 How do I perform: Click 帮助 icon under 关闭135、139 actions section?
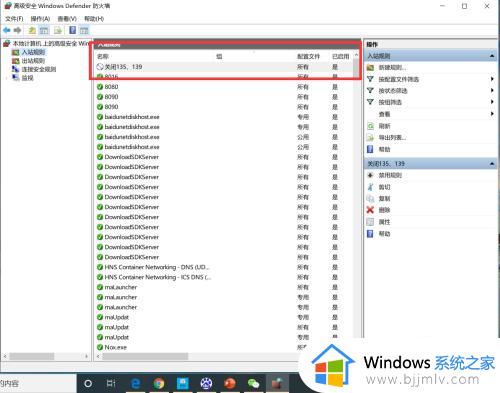[370, 234]
